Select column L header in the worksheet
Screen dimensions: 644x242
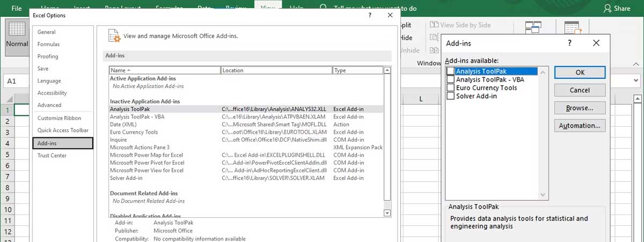coord(421,99)
